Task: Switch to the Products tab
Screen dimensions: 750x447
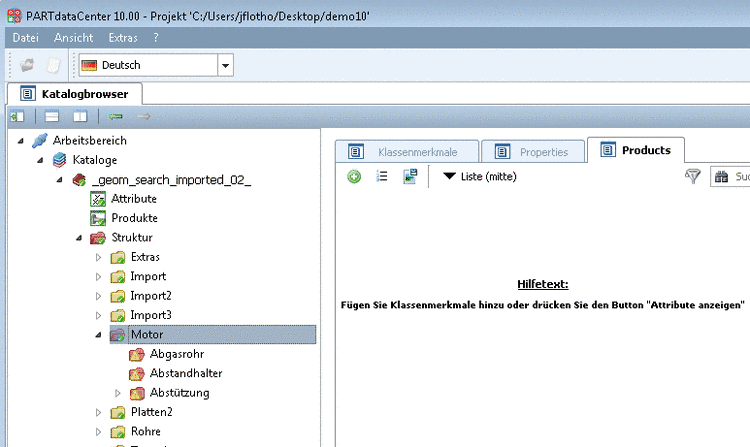Action: point(636,150)
